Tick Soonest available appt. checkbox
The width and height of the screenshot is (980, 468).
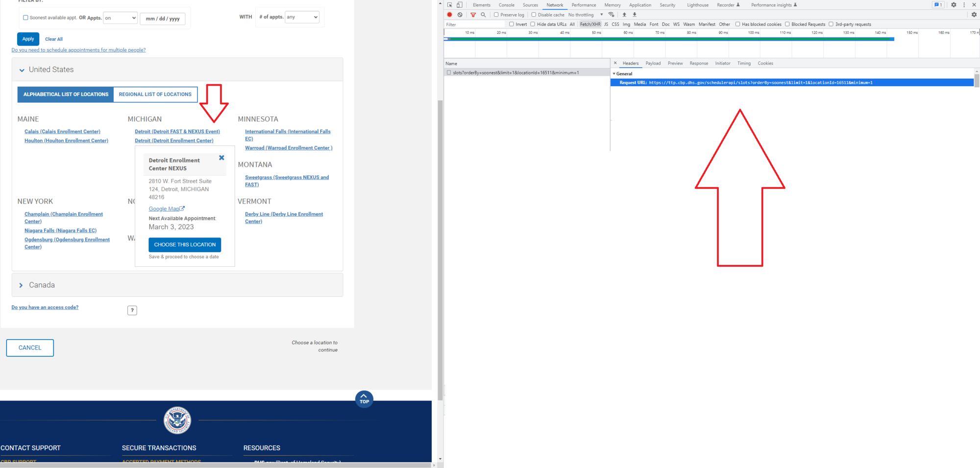pos(25,18)
